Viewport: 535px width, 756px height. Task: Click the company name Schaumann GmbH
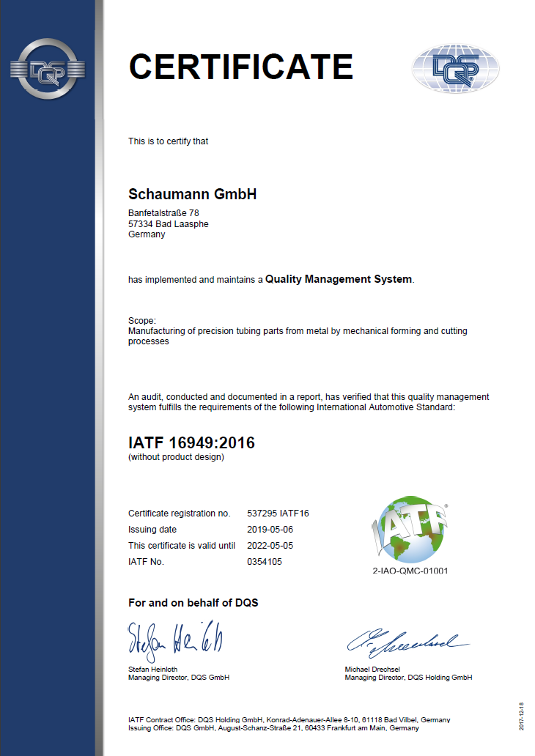(x=192, y=194)
